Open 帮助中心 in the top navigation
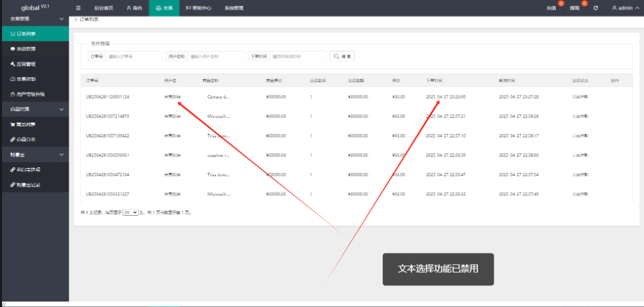 point(198,8)
